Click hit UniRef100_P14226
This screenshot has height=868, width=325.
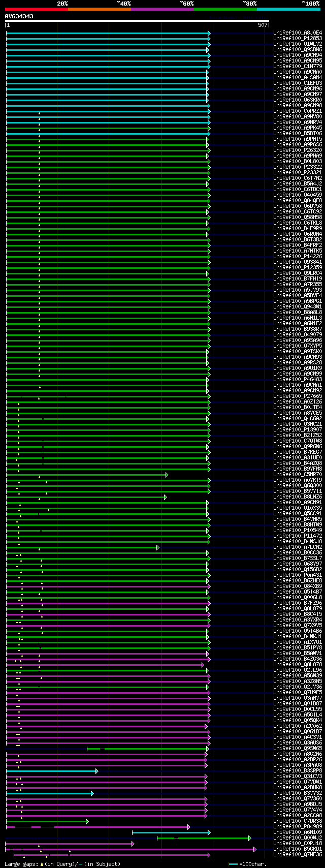coord(298,256)
